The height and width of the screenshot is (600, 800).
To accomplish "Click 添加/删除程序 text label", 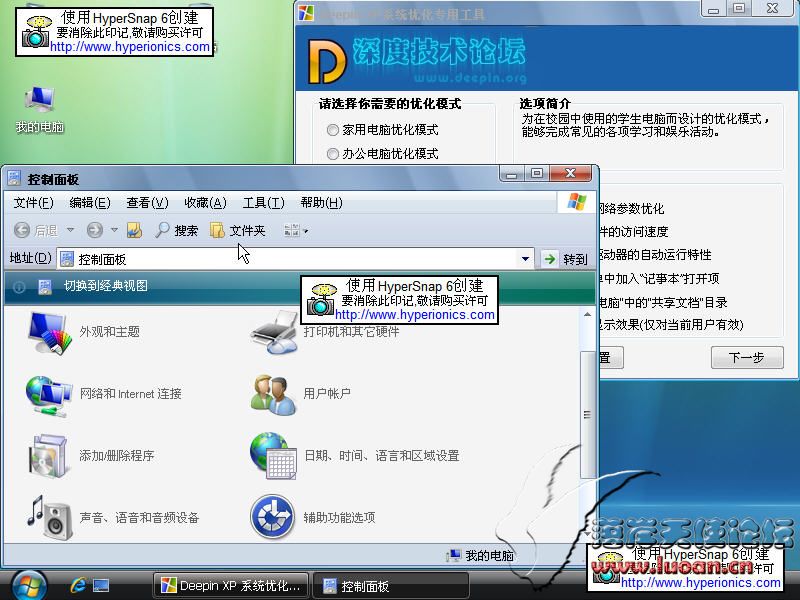I will coord(117,456).
